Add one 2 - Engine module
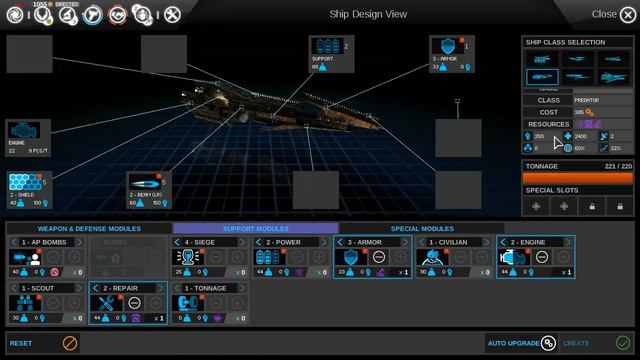640x360 pixels. click(563, 257)
